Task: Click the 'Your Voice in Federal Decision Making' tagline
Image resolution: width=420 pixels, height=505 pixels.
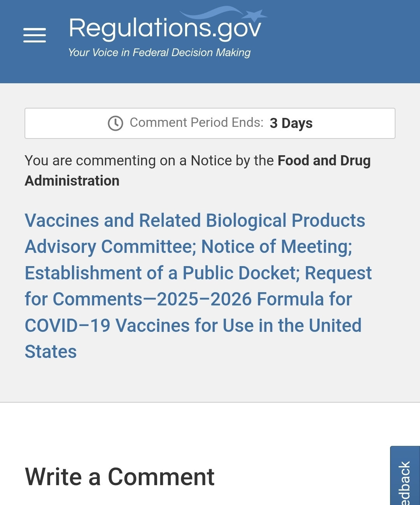Action: click(x=159, y=53)
